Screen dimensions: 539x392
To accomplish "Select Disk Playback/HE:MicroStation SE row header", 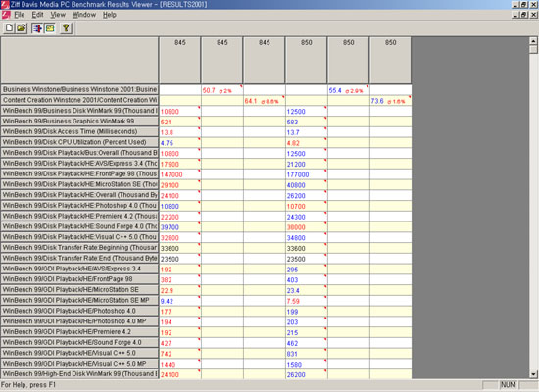I will coord(79,184).
